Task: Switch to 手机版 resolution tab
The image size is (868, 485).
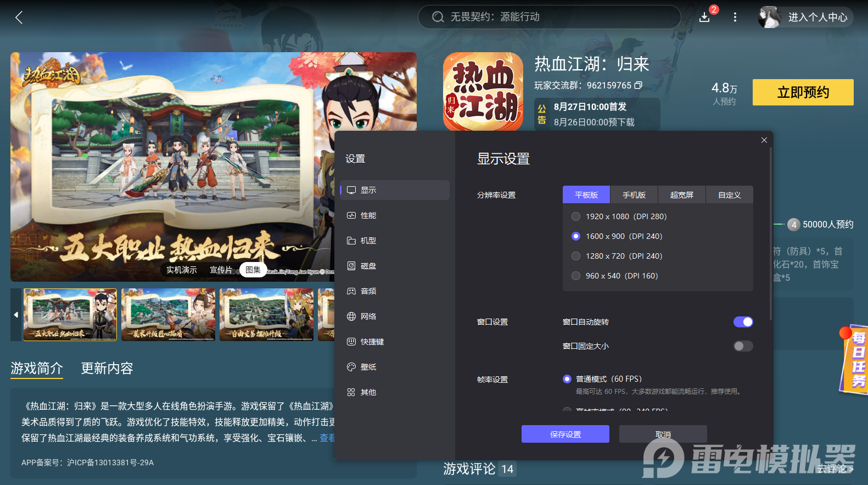Action: [634, 195]
